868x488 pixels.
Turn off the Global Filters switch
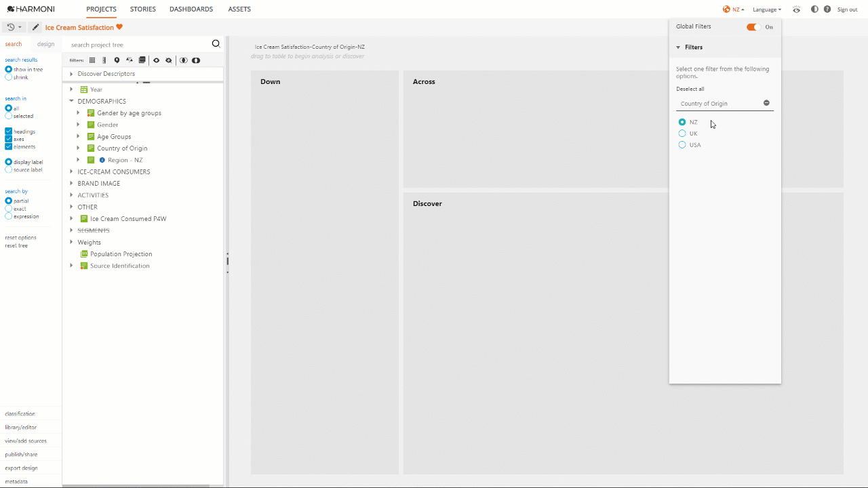752,27
